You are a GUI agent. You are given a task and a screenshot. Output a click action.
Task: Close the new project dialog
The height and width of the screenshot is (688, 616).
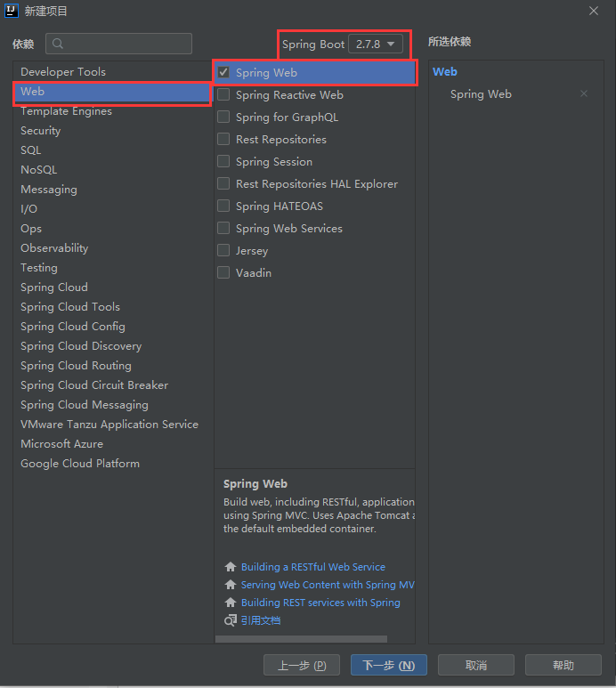(594, 11)
